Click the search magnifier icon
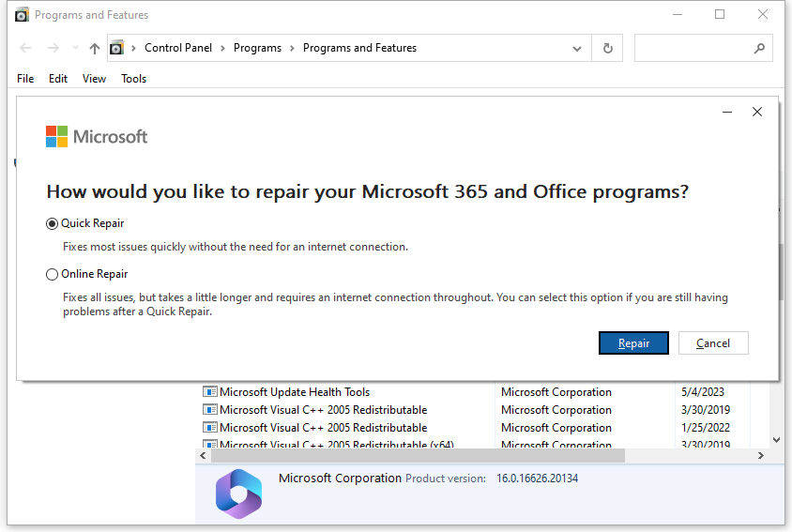Screen dimensions: 792x532 759,48
